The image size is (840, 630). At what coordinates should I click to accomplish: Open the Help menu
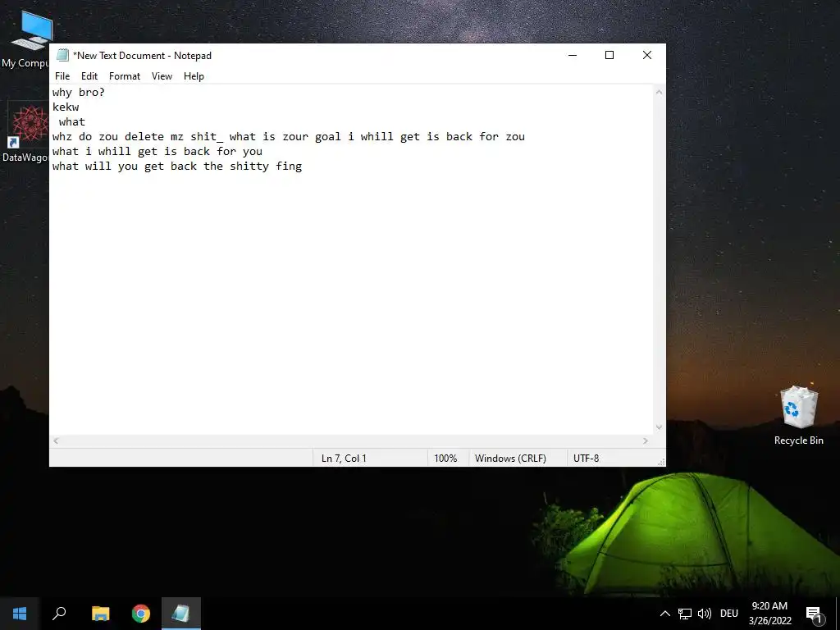[x=194, y=76]
